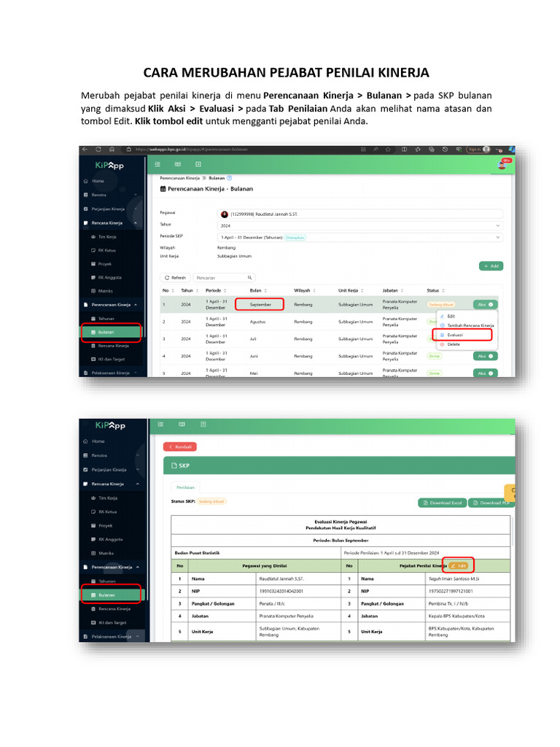Open the Aksi dropdown for the Juni row
Image resolution: width=560 pixels, height=747 pixels.
[x=485, y=356]
